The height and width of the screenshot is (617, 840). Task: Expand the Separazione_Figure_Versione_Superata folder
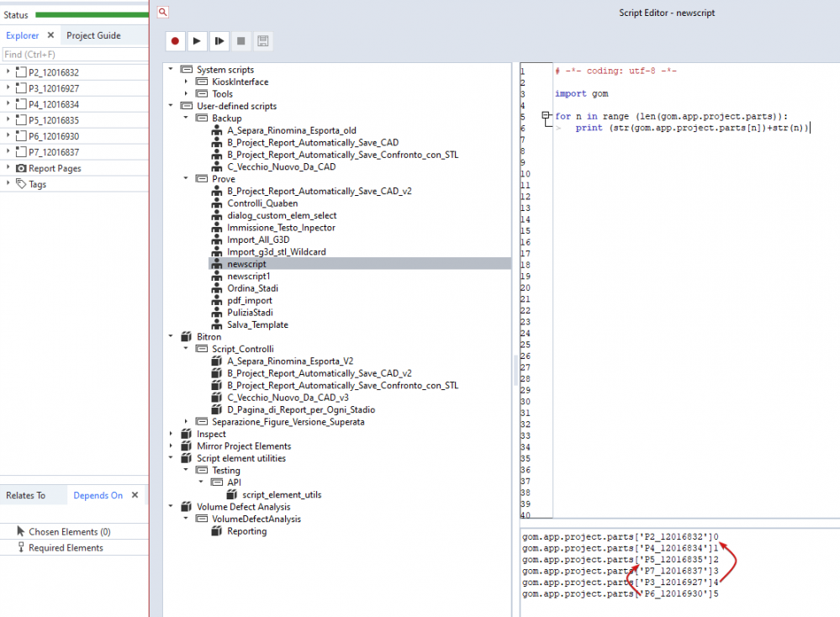pyautogui.click(x=186, y=422)
